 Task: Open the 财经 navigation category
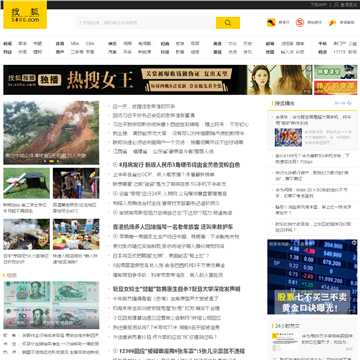(8, 52)
